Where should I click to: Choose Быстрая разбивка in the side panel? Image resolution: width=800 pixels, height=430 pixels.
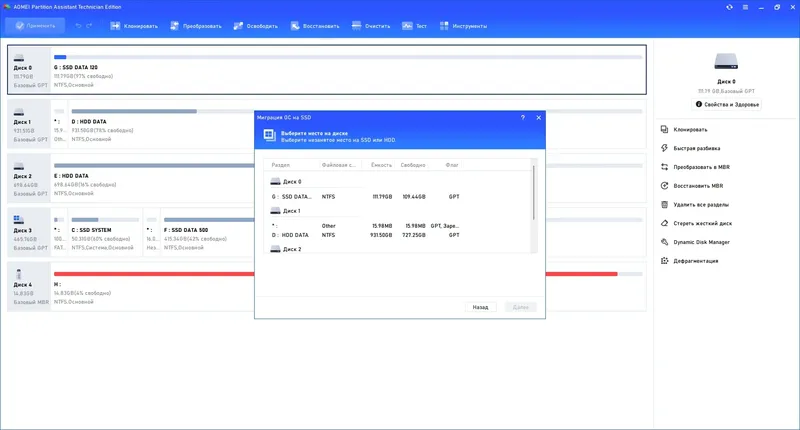[690, 148]
